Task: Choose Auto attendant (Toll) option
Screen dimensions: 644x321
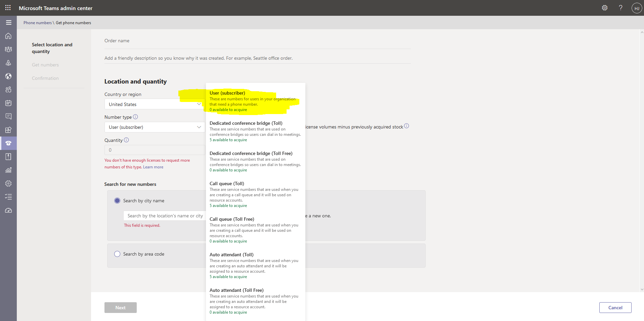Action: (x=255, y=265)
